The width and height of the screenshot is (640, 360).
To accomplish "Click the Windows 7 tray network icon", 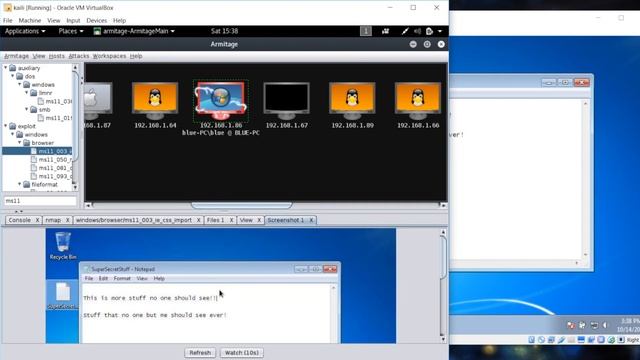I will click(594, 325).
